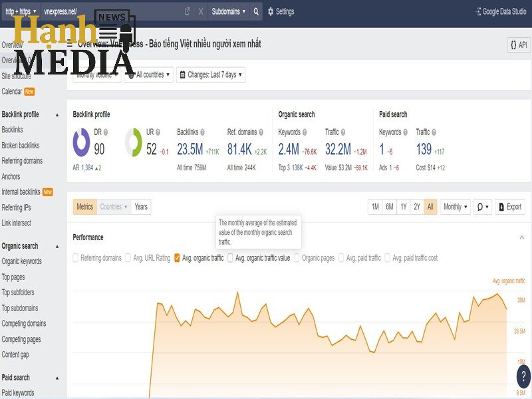Click the Google Data Studio link
The image size is (532, 399).
[501, 12]
